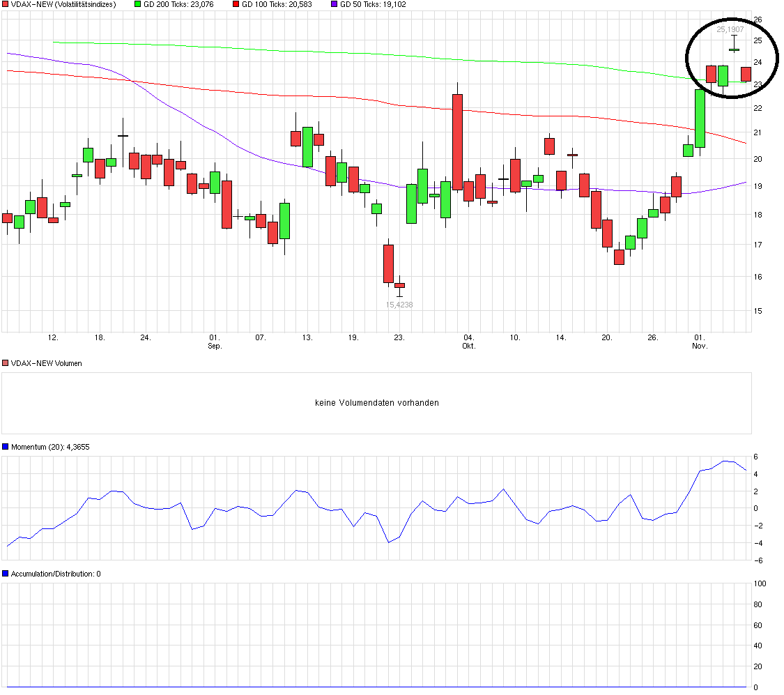Click the price axis label '15'
The width and height of the screenshot is (784, 695).
pos(758,310)
